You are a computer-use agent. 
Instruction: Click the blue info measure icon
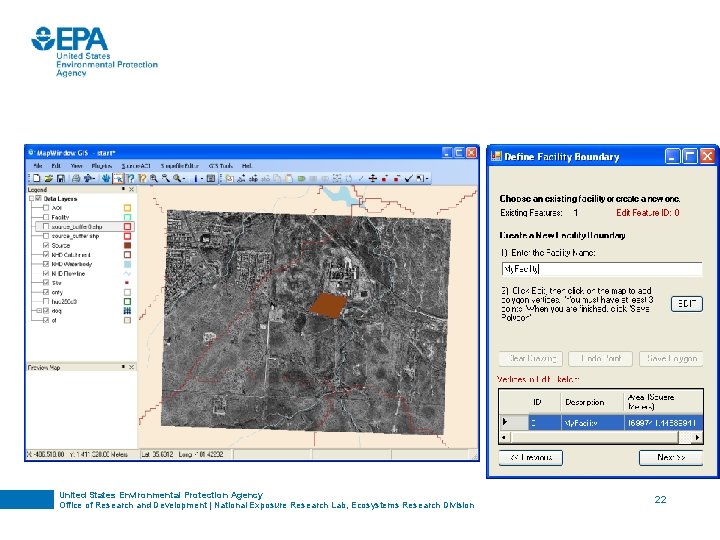coord(196,178)
